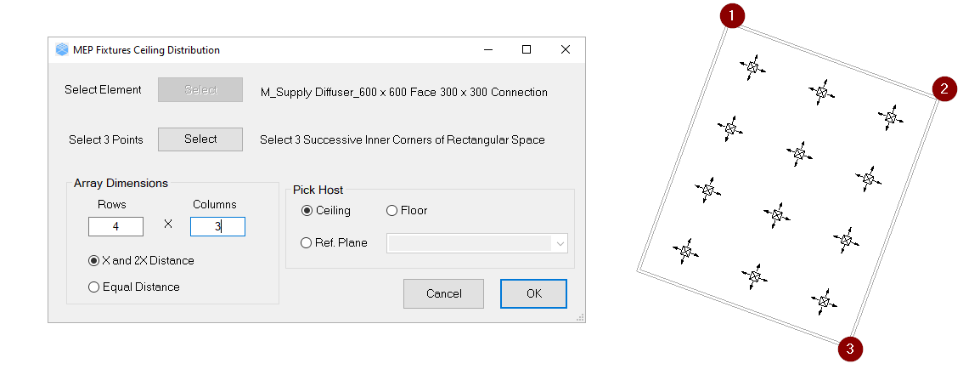Select the bottom-right diffuser symbol near marker 3
980x375 pixels.
coord(823,300)
